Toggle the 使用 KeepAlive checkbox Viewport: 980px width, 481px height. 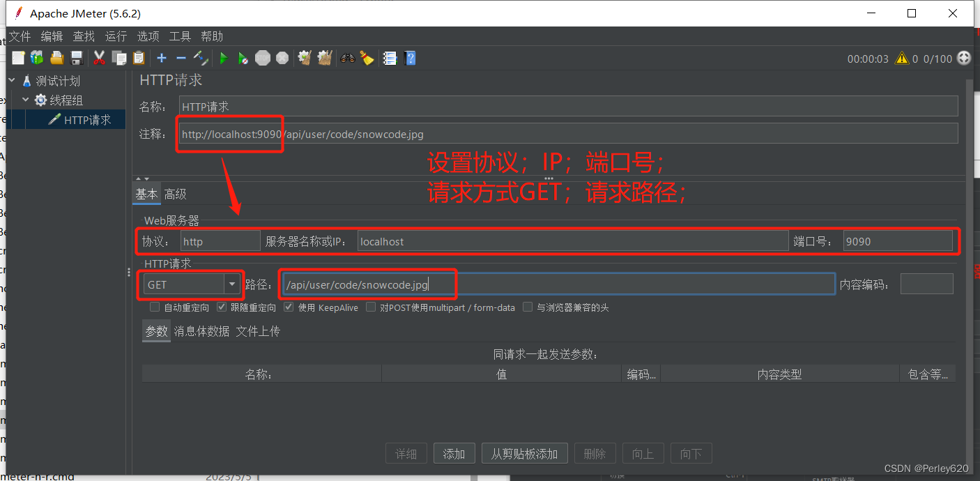click(289, 307)
